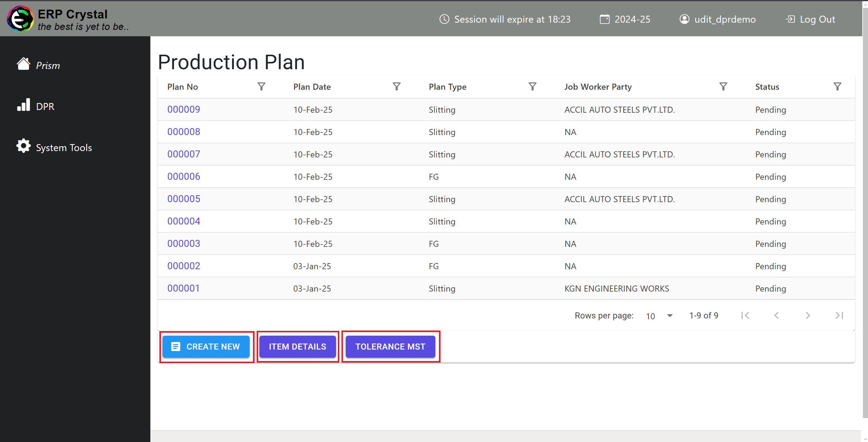The height and width of the screenshot is (442, 868).
Task: Click ITEM DETAILS button
Action: tap(297, 346)
